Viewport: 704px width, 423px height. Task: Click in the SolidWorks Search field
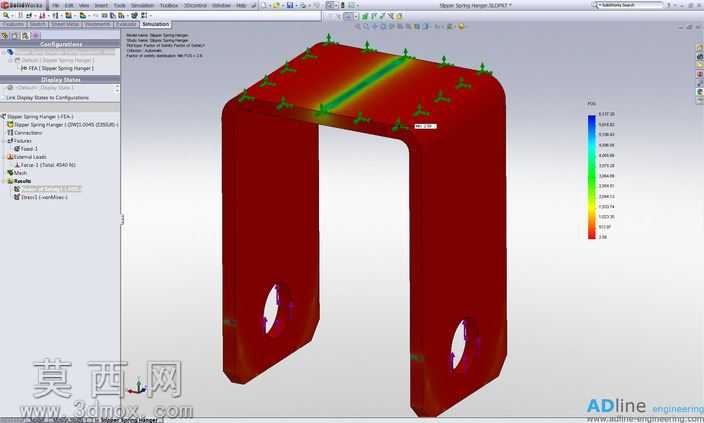[632, 5]
